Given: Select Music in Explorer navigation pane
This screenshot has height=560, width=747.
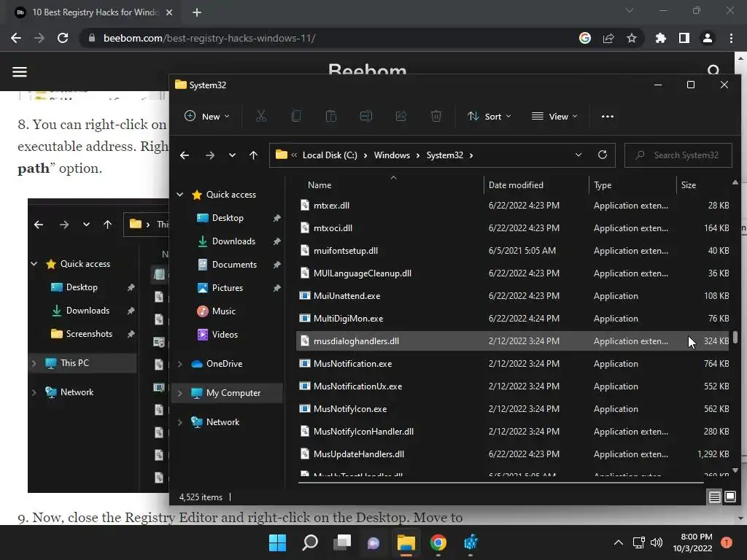Looking at the screenshot, I should click(x=216, y=311).
